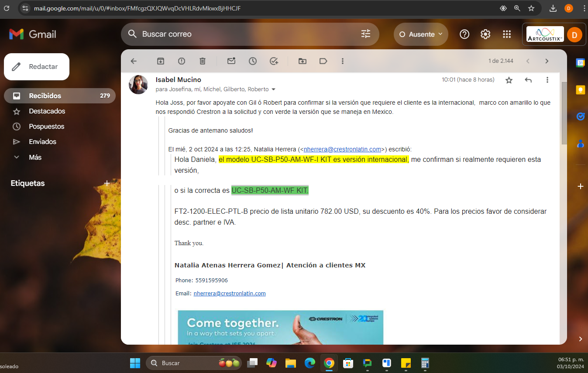
Task: Bookmark this page with the star
Action: 531,8
